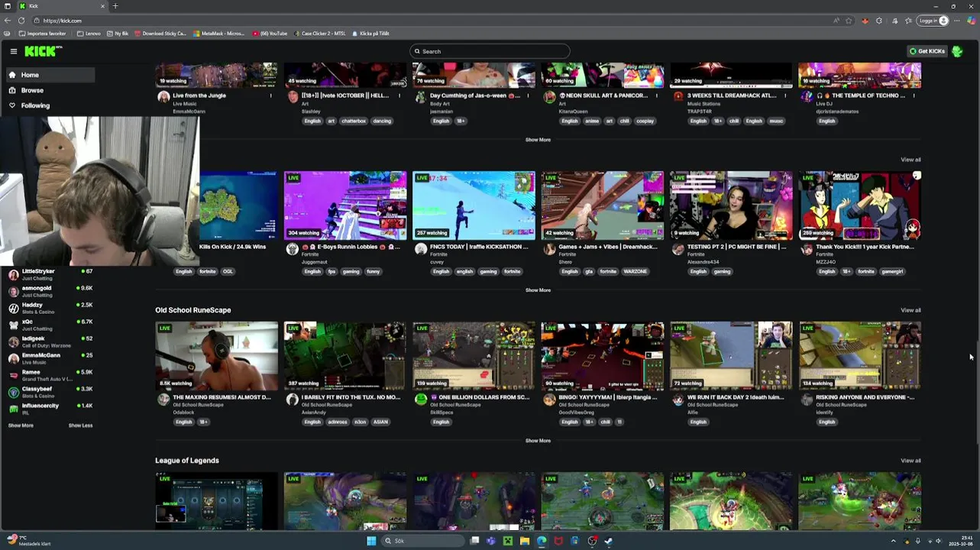Open the tab actions icon left of the Kick tab
Screen dimensions: 980x550
pyautogui.click(x=8, y=6)
